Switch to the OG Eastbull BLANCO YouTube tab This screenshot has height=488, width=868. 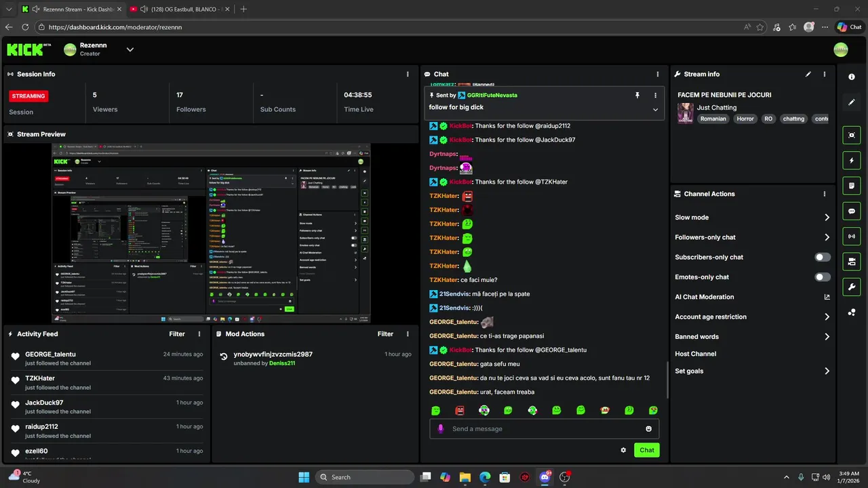click(179, 9)
